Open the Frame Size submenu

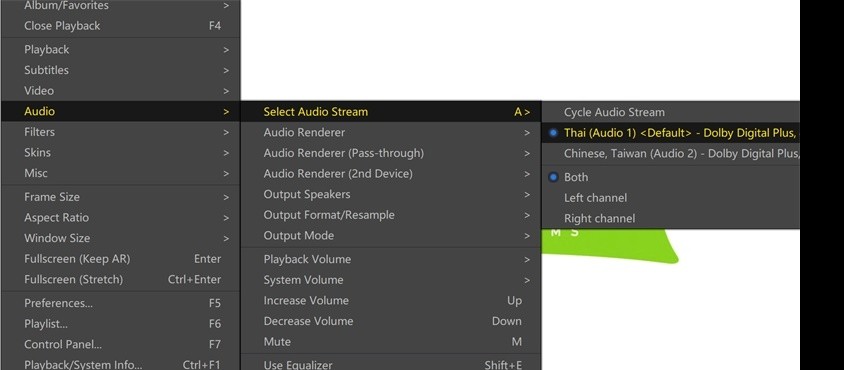(x=121, y=197)
